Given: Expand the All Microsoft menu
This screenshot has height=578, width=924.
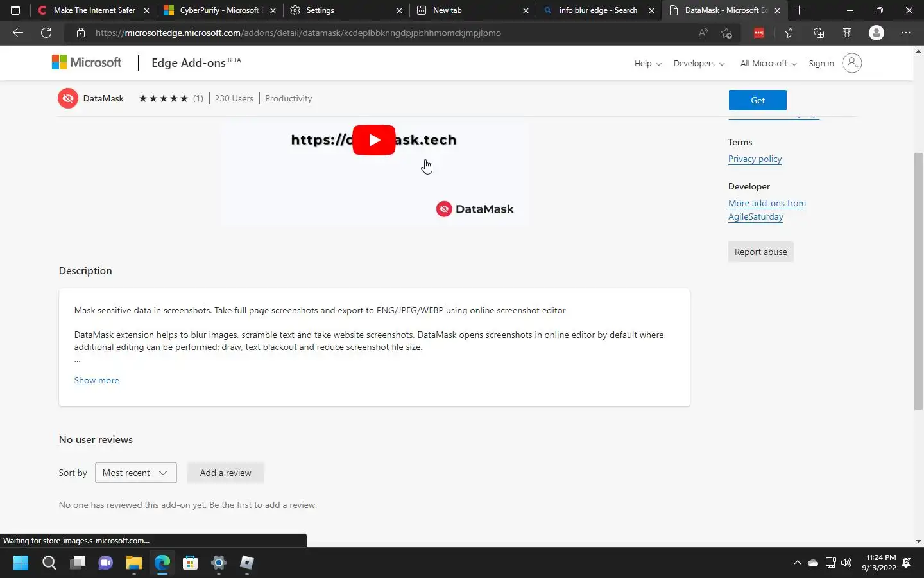Looking at the screenshot, I should (x=768, y=63).
